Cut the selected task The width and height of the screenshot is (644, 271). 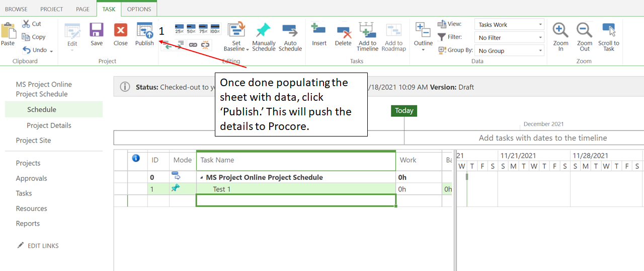click(x=32, y=24)
